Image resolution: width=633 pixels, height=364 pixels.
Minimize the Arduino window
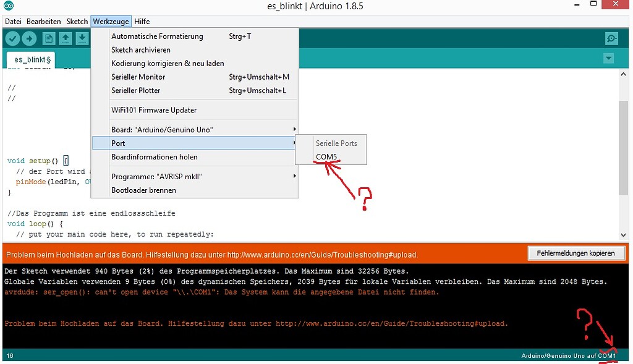[577, 4]
